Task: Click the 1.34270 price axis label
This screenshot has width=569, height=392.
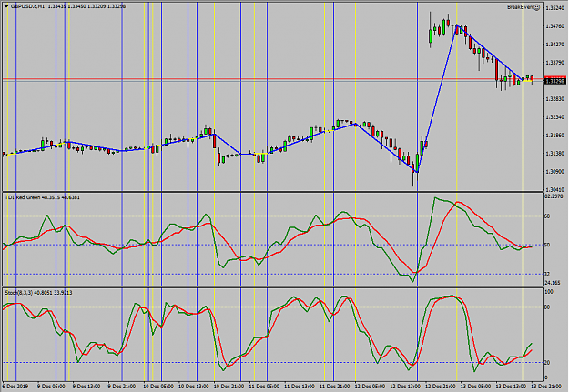Action: [x=554, y=45]
